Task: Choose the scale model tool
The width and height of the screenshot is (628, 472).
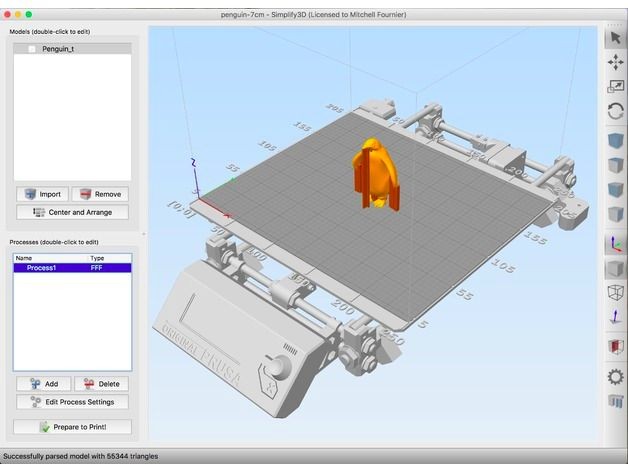Action: pos(615,87)
